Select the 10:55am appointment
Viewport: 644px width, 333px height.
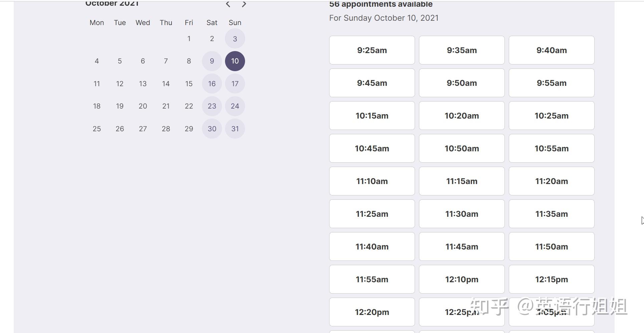[552, 148]
